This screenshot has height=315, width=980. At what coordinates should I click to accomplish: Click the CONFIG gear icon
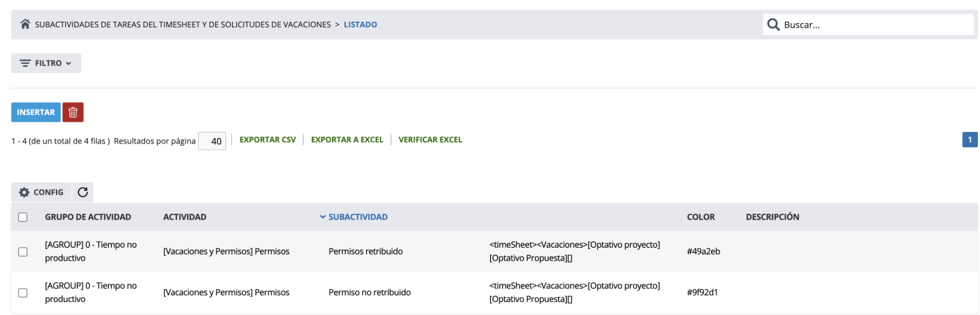[x=24, y=193]
